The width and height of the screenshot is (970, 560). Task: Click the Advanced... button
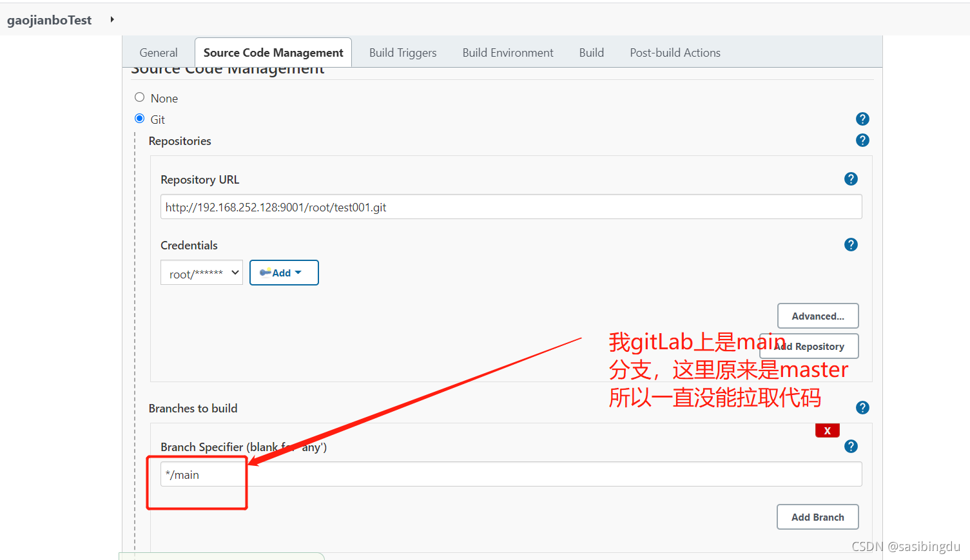[818, 316]
